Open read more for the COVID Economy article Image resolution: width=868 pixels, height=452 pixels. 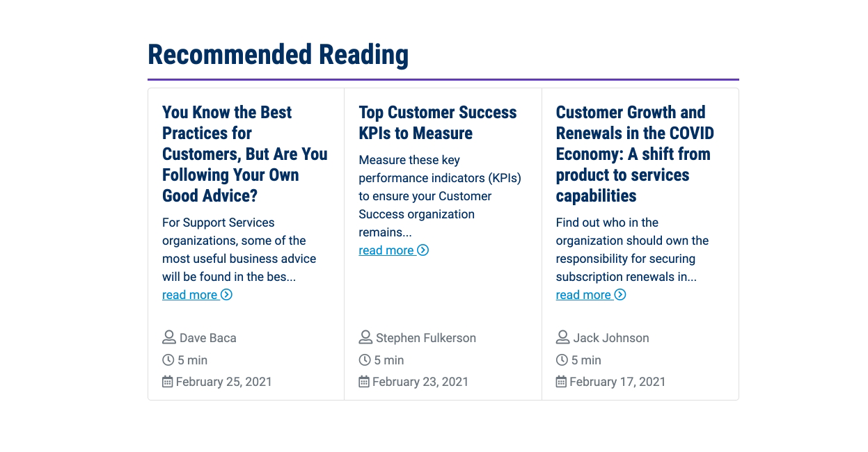click(x=591, y=295)
